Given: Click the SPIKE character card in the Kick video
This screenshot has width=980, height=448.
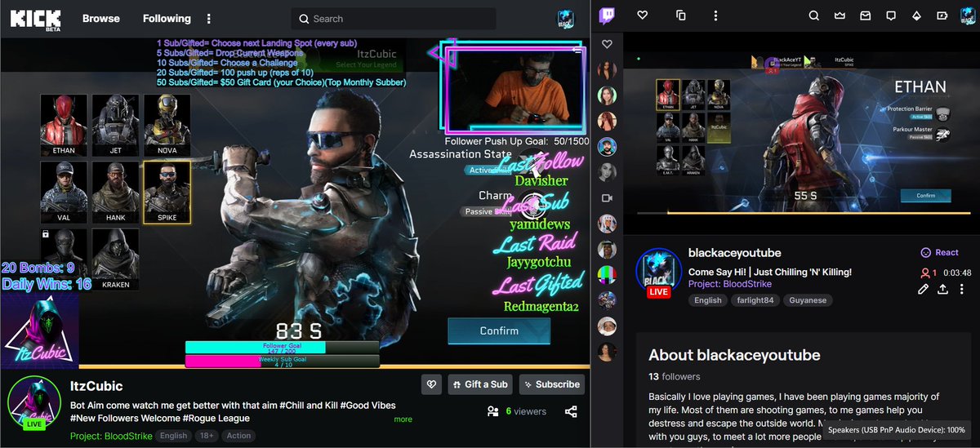Looking at the screenshot, I should click(167, 192).
